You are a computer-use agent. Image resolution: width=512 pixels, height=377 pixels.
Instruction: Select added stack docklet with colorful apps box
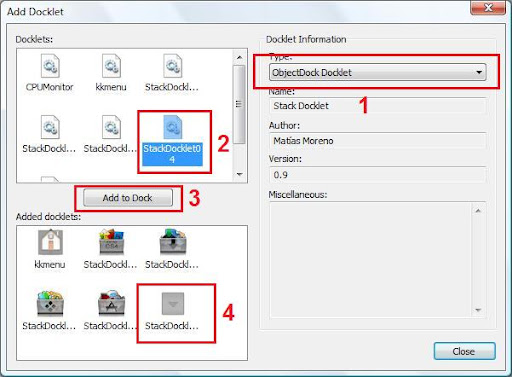(111, 249)
